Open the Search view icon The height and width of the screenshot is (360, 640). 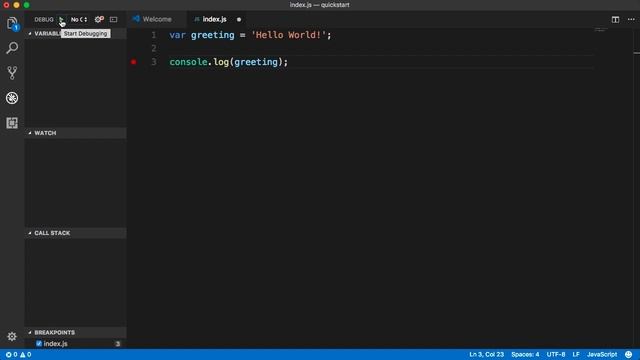12,48
